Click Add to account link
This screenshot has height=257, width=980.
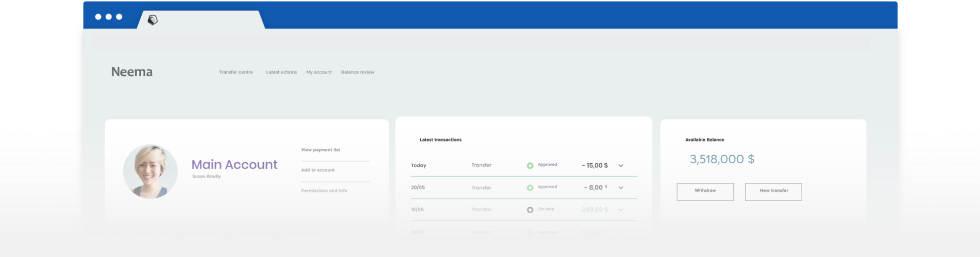[x=318, y=170]
